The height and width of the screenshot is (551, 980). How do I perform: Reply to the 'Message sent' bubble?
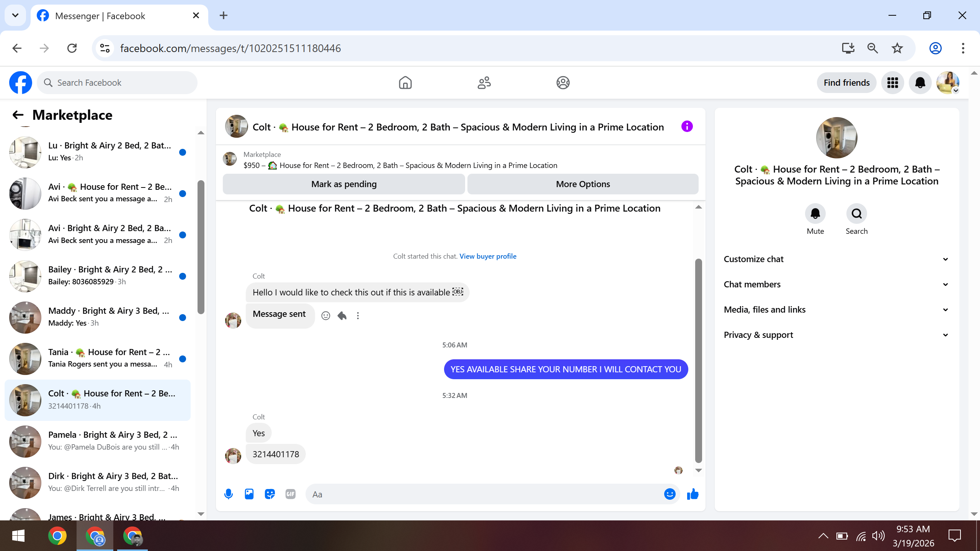point(342,316)
